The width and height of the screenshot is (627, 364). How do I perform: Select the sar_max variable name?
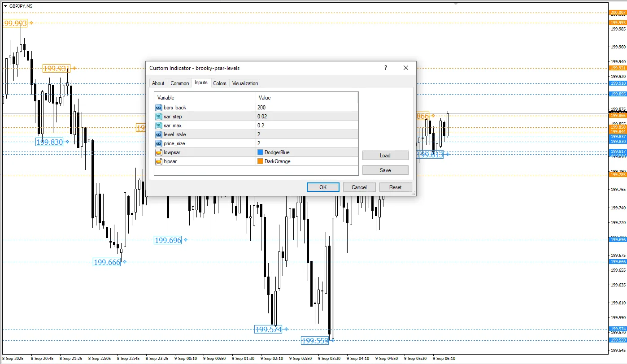click(173, 126)
